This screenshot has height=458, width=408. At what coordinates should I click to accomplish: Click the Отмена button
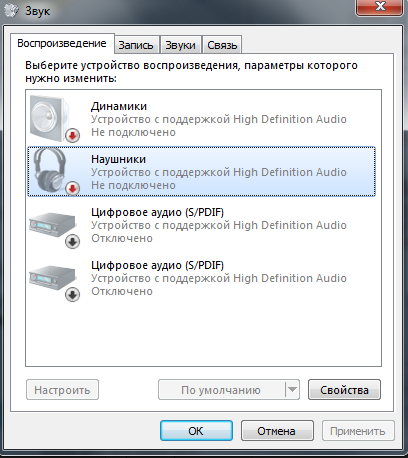pyautogui.click(x=277, y=431)
